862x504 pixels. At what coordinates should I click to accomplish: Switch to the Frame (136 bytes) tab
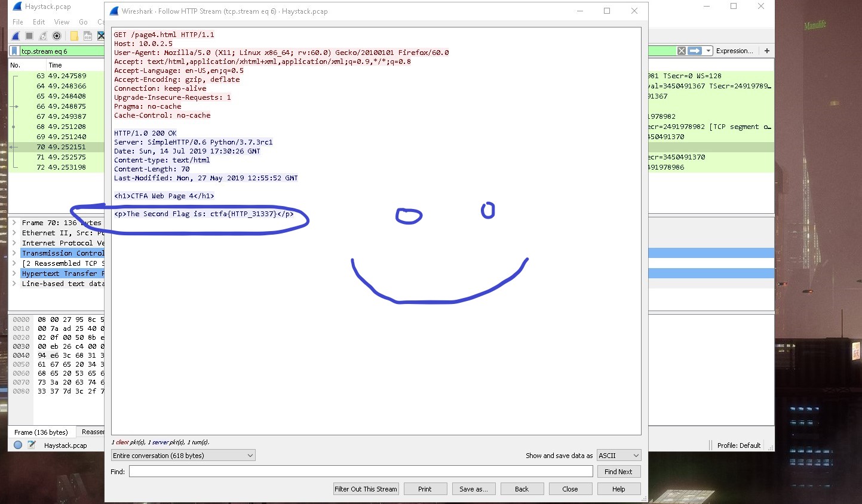click(x=41, y=432)
